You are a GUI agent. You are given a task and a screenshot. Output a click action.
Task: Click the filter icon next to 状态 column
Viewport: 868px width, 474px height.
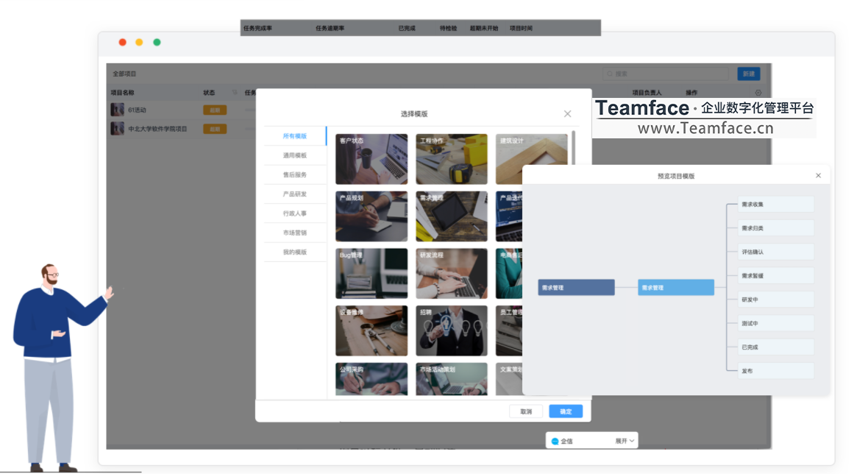tap(235, 93)
